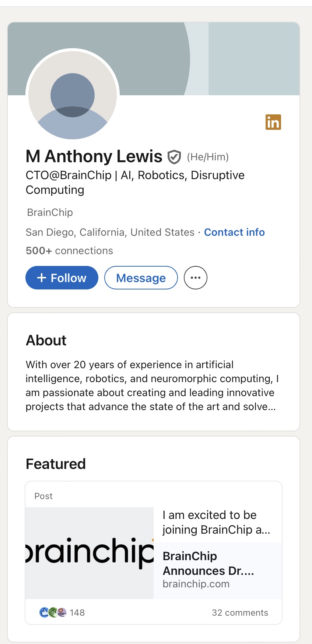The image size is (312, 644).
Task: Click the Message button
Action: click(141, 278)
